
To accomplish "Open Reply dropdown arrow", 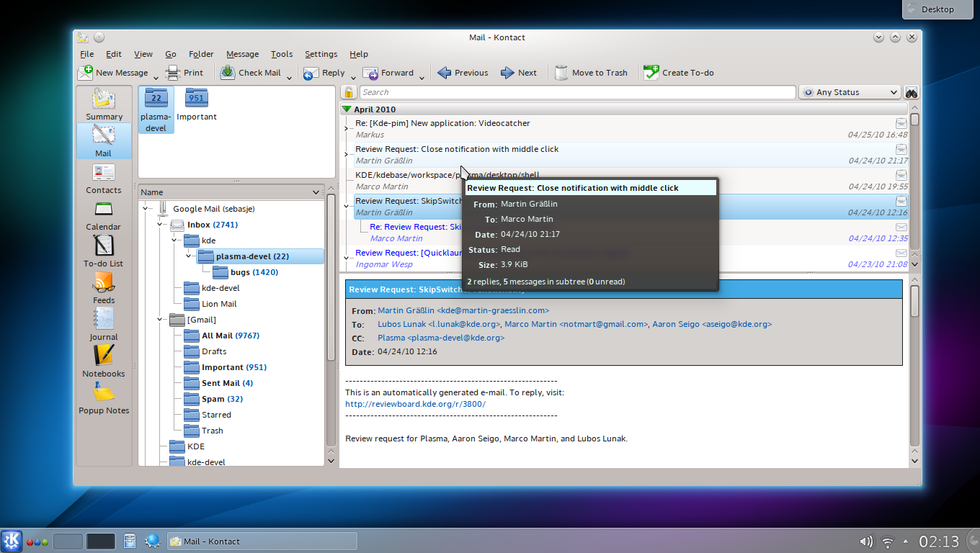I will 353,76.
